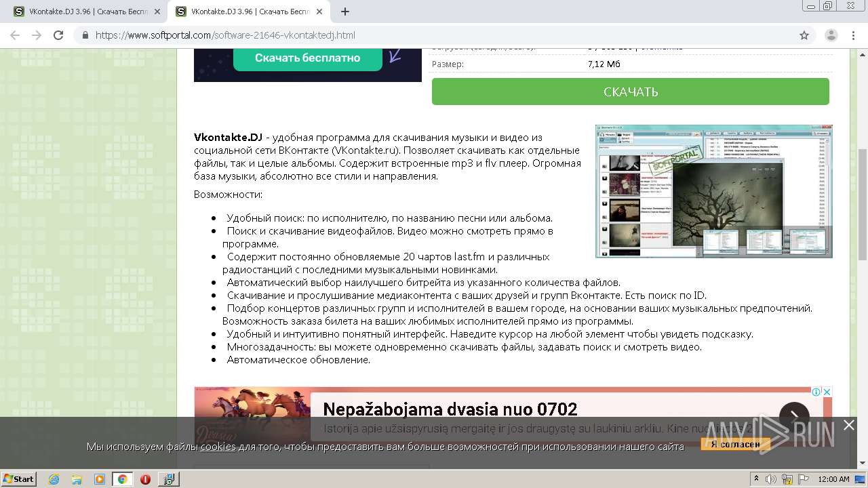Open the Chrome three-dot menu
The width and height of the screenshot is (868, 488).
[854, 35]
